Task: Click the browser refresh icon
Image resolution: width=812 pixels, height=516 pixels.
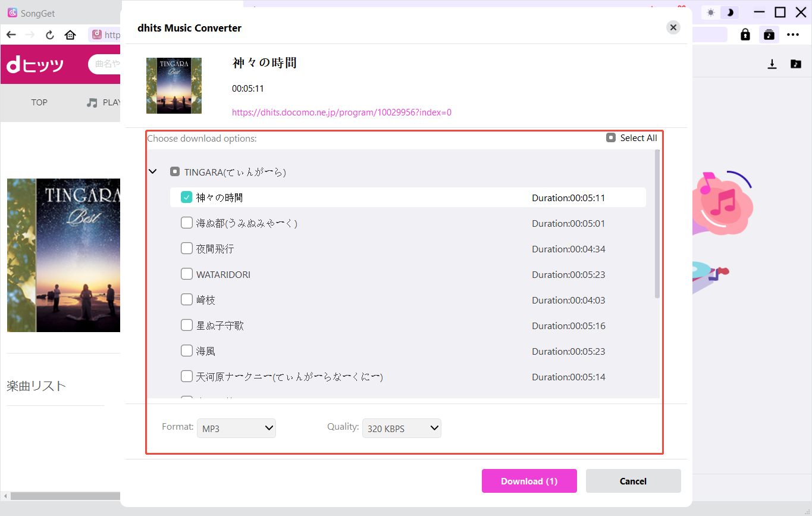Action: (49, 35)
